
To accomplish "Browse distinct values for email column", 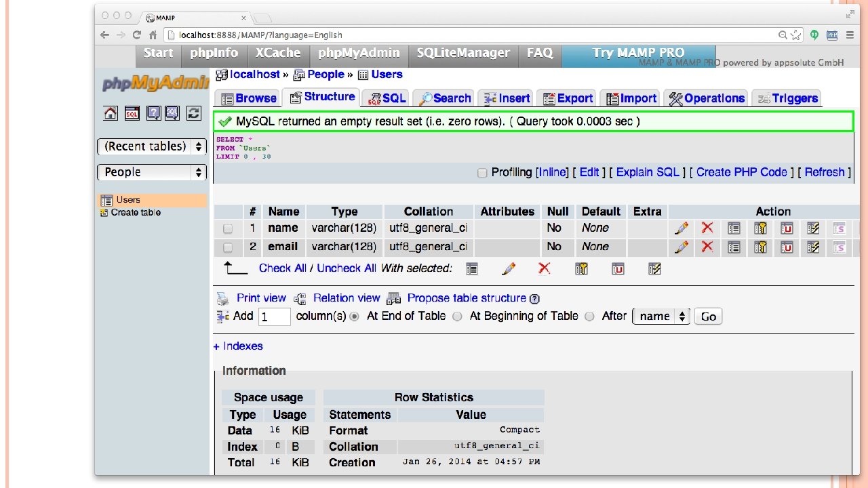I will coord(734,247).
